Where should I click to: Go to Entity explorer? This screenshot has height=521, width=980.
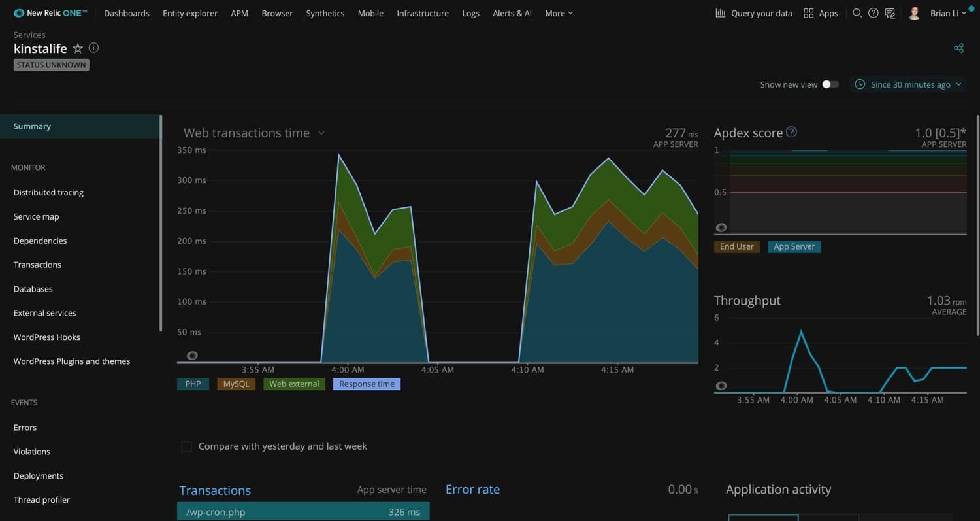(190, 13)
